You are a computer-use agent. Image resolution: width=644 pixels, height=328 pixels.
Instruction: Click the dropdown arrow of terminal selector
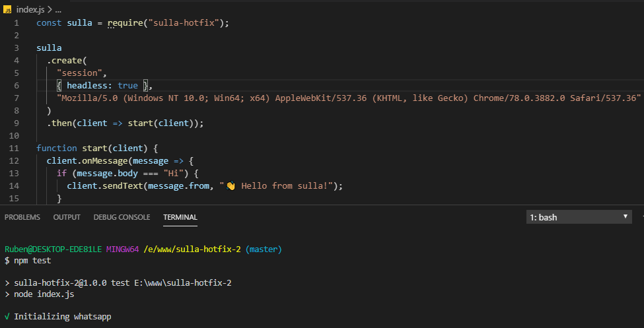625,216
